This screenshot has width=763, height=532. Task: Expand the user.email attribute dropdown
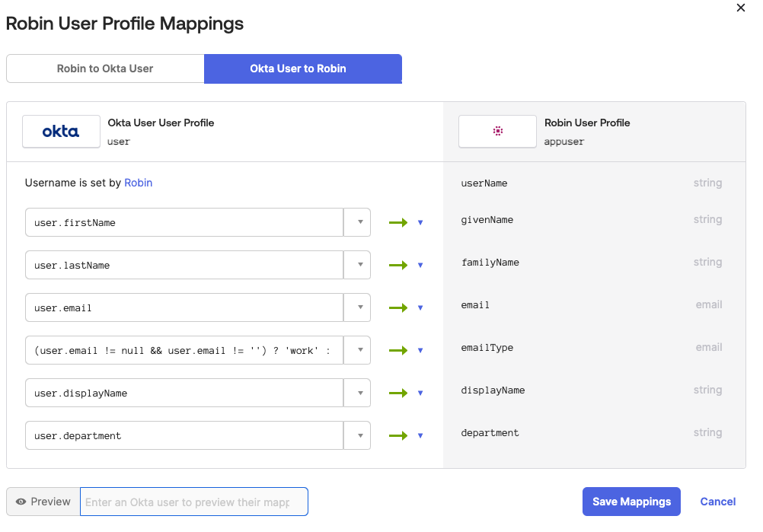357,307
